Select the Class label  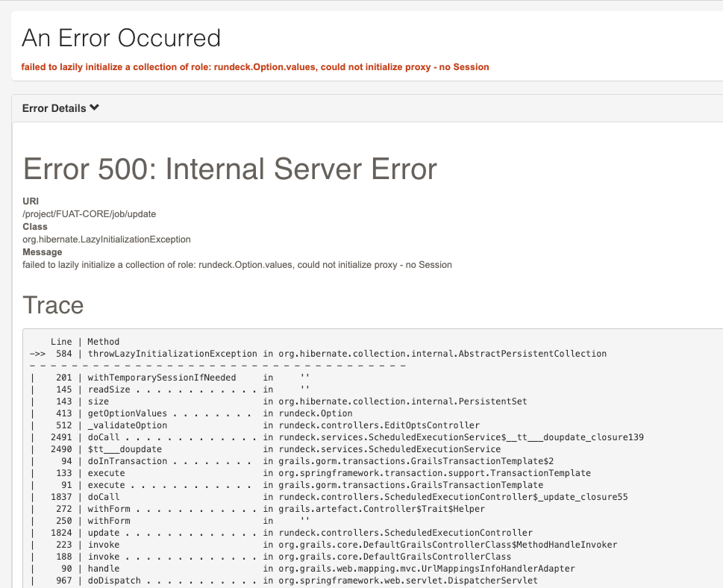(x=34, y=226)
